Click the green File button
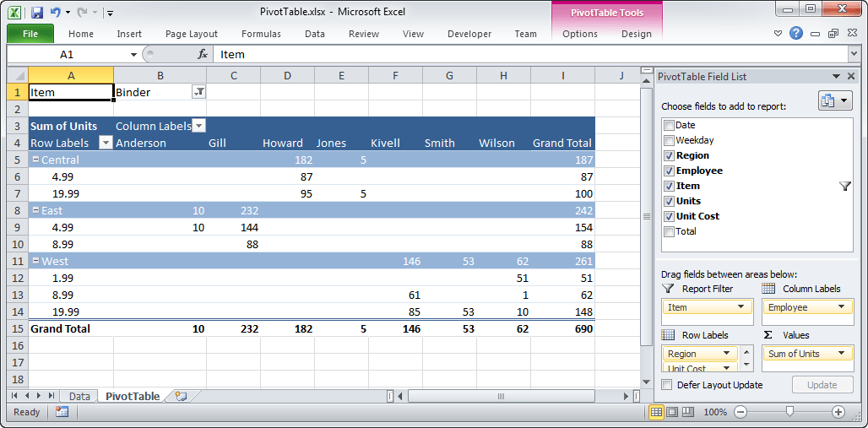Screen dimensions: 868x428 [x=30, y=34]
